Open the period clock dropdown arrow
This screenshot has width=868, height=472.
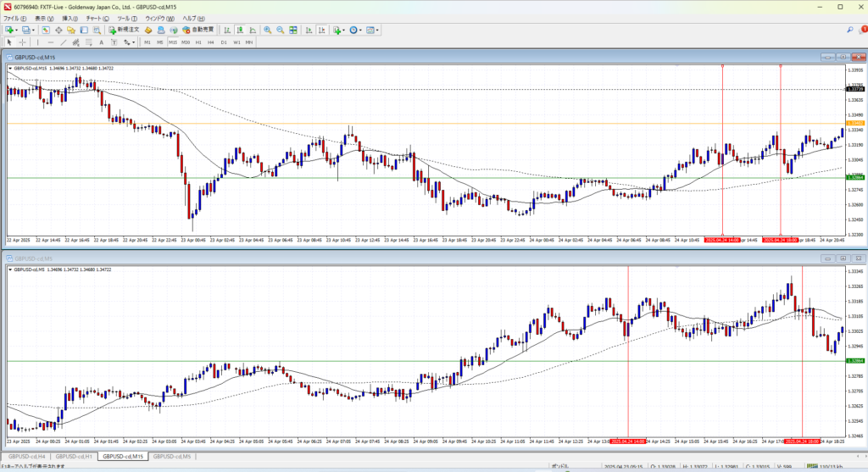click(359, 30)
